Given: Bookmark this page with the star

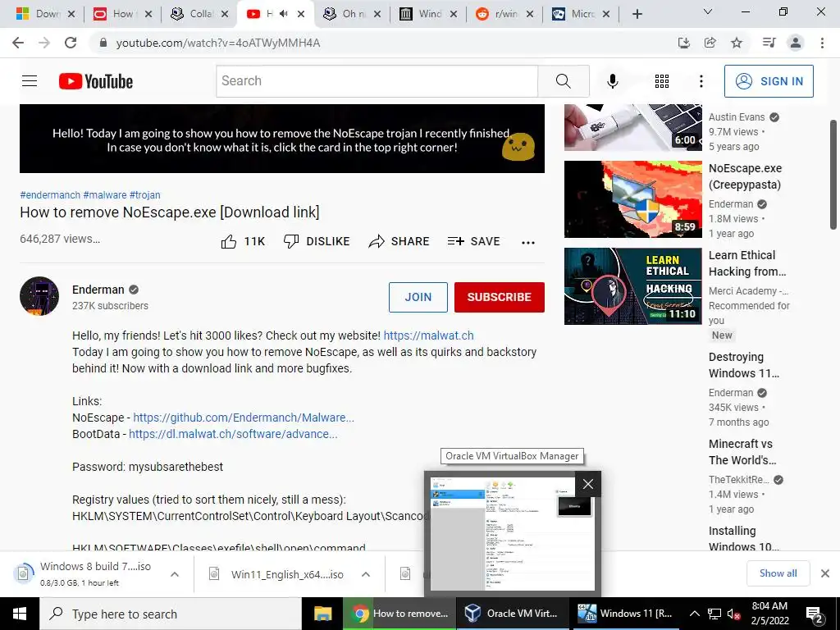Looking at the screenshot, I should coord(737,43).
